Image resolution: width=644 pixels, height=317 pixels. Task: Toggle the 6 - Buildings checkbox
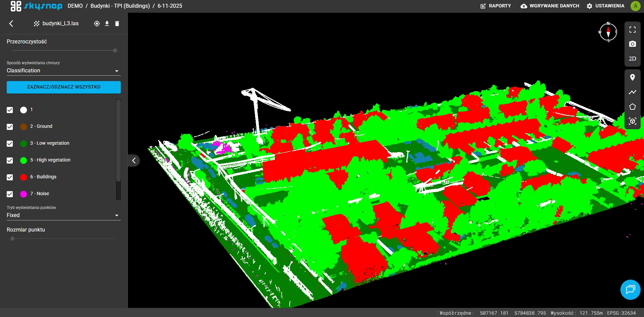10,177
